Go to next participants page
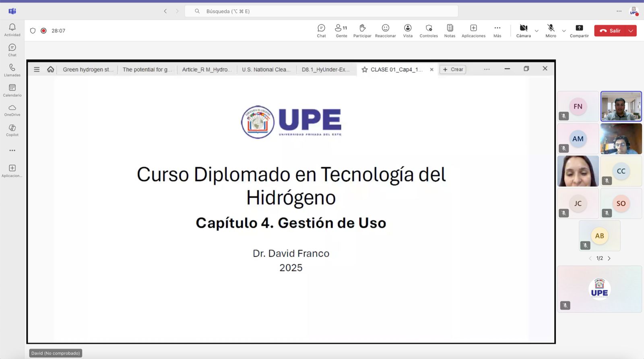 click(609, 258)
